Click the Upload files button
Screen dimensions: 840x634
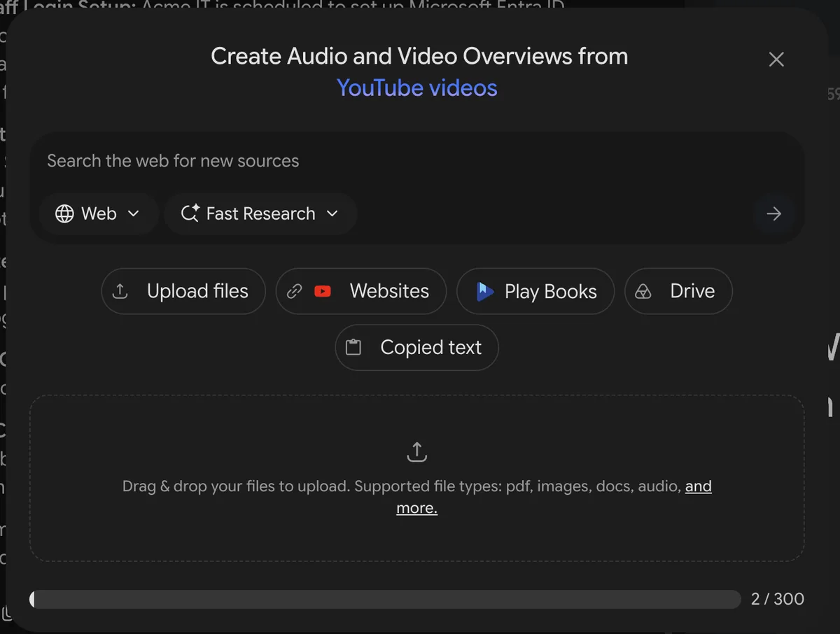(x=183, y=291)
